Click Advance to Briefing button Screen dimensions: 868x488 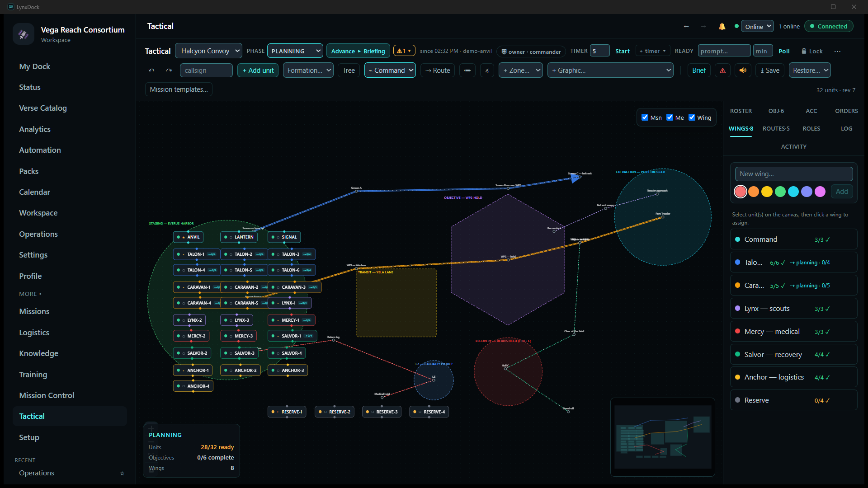358,51
